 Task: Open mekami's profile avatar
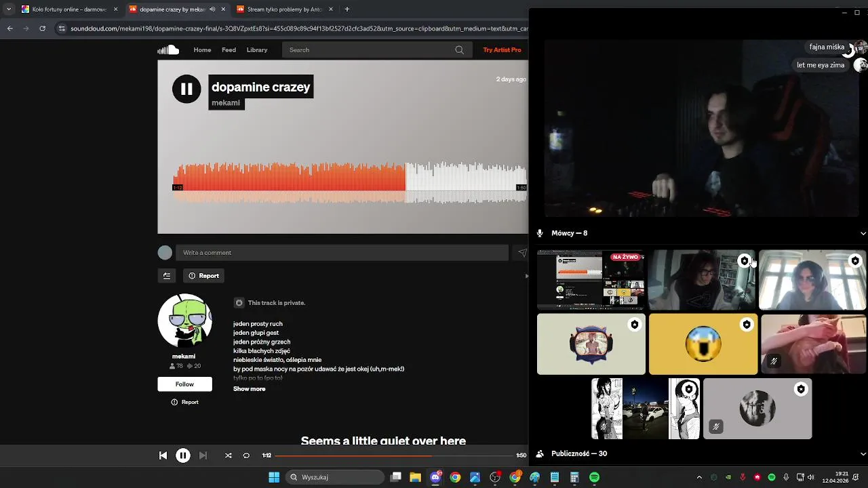(184, 321)
